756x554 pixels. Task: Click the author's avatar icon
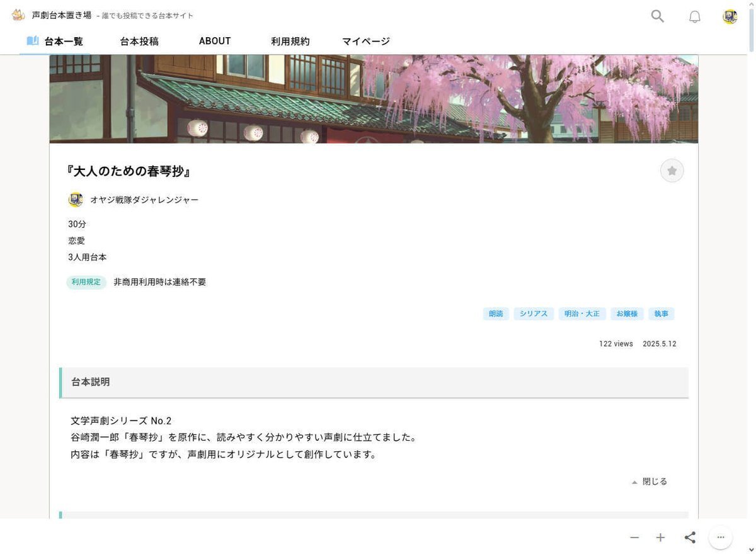tap(76, 200)
